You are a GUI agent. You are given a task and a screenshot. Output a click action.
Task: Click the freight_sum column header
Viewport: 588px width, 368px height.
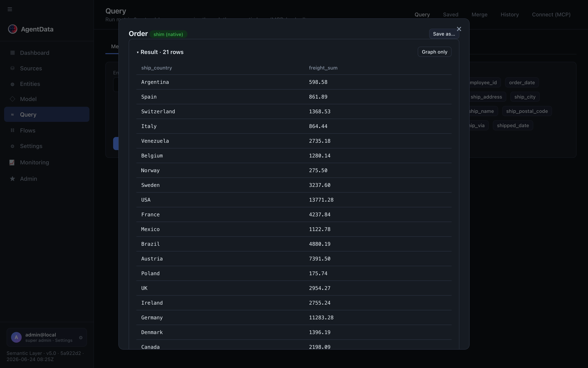click(x=323, y=68)
